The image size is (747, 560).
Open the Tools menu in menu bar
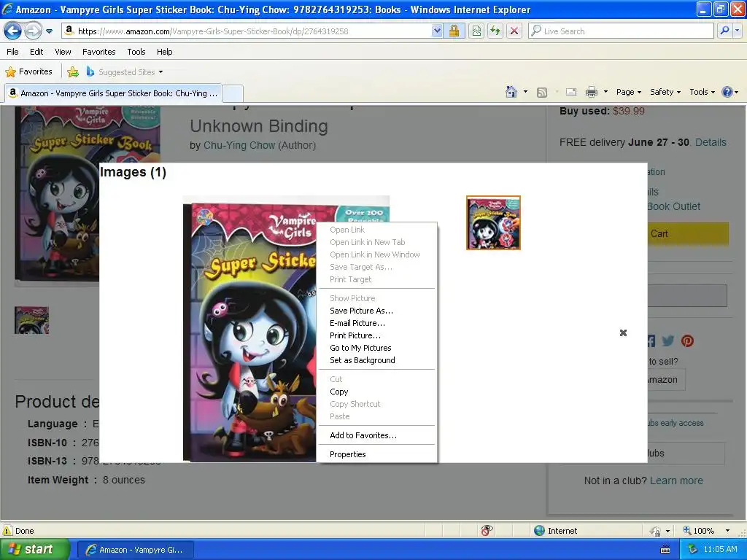(x=136, y=52)
